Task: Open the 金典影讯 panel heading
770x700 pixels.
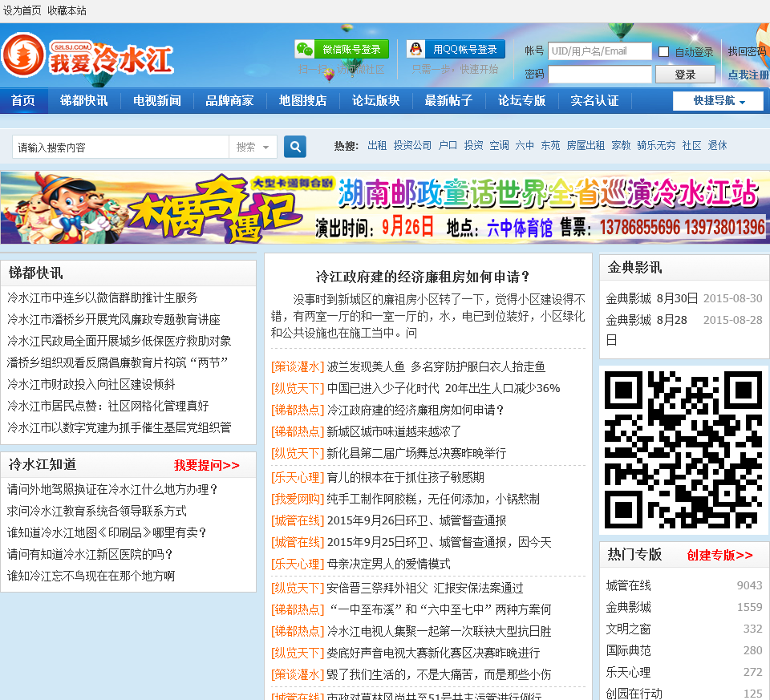Action: point(634,267)
